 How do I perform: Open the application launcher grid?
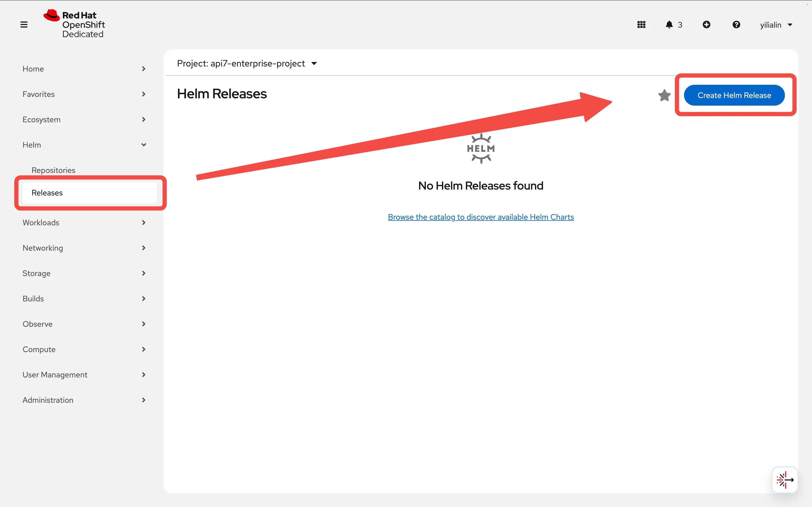pos(641,25)
